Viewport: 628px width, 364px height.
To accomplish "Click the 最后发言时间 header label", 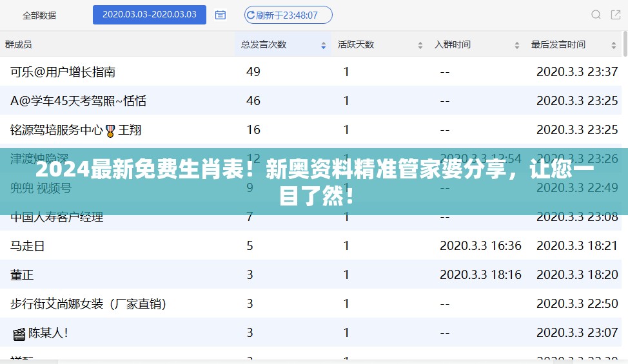I will 558,44.
